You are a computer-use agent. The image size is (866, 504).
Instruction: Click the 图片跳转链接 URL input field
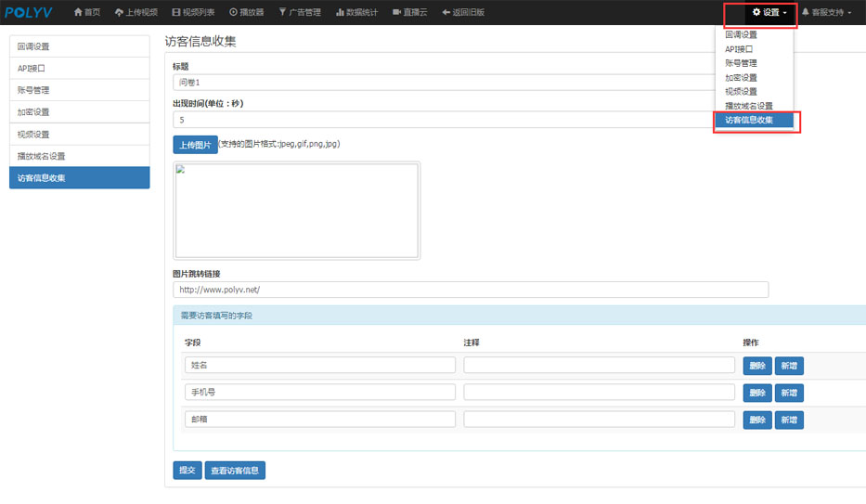pyautogui.click(x=471, y=290)
